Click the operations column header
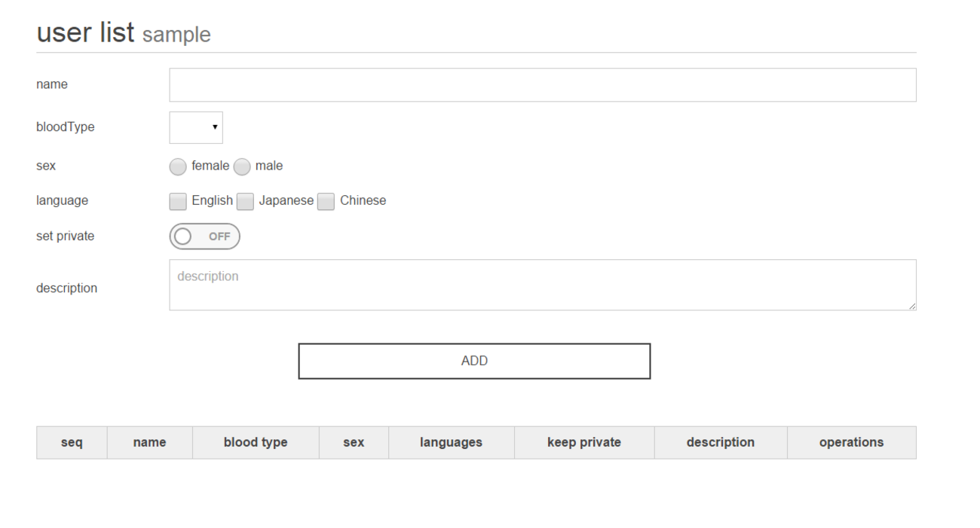The height and width of the screenshot is (528, 980). pos(851,443)
